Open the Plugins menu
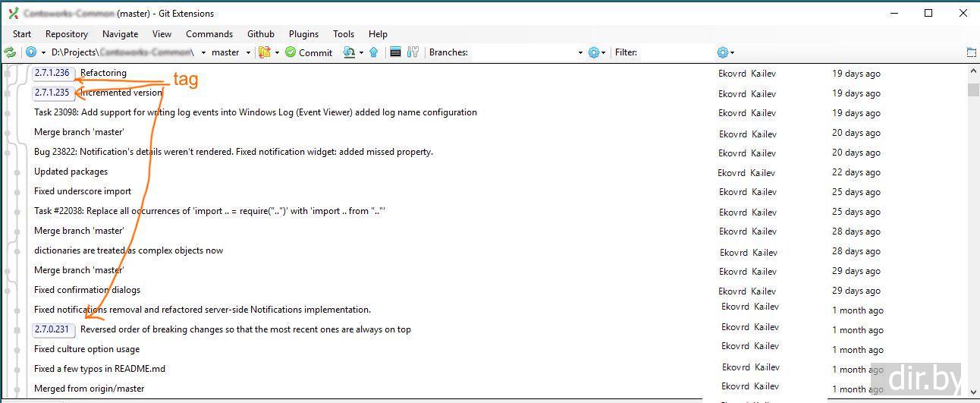The width and height of the screenshot is (980, 403). click(303, 34)
